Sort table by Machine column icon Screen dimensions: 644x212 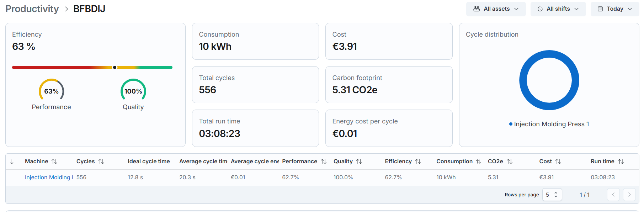(54, 161)
